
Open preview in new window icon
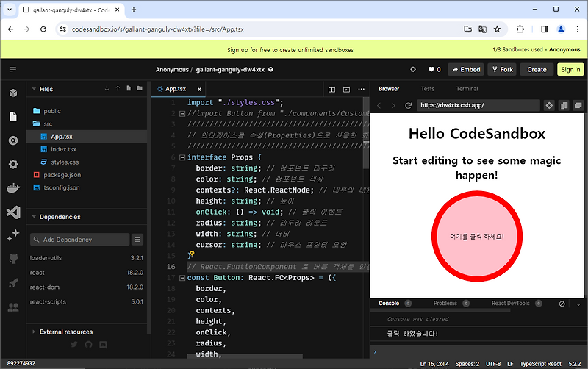(x=578, y=105)
